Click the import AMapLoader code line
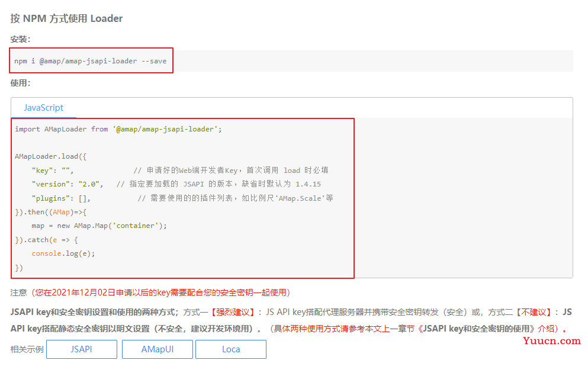Image resolution: width=588 pixels, height=373 pixels. click(x=118, y=129)
